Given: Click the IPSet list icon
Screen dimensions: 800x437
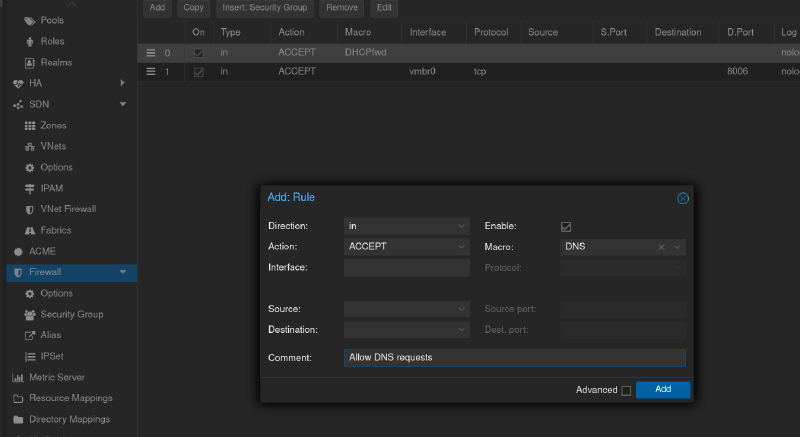Looking at the screenshot, I should 30,356.
